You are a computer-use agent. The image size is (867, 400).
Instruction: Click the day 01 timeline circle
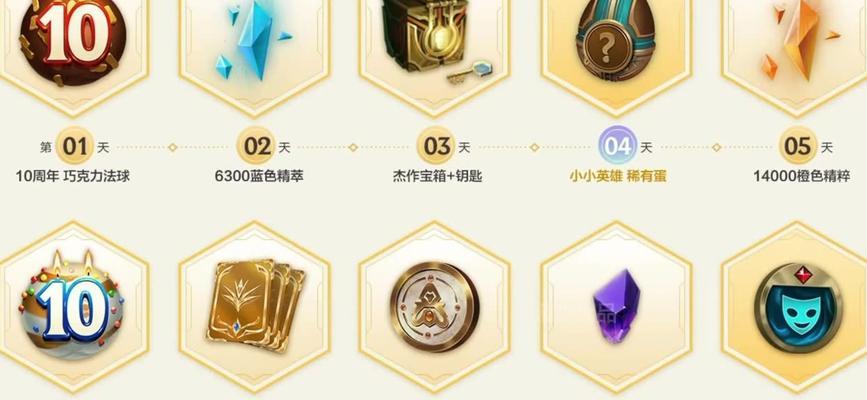coord(74,147)
